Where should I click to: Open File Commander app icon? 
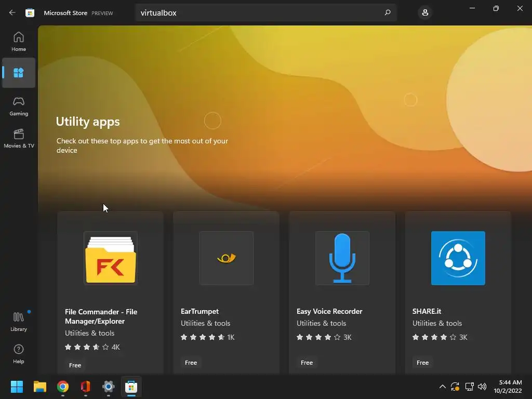[111, 258]
